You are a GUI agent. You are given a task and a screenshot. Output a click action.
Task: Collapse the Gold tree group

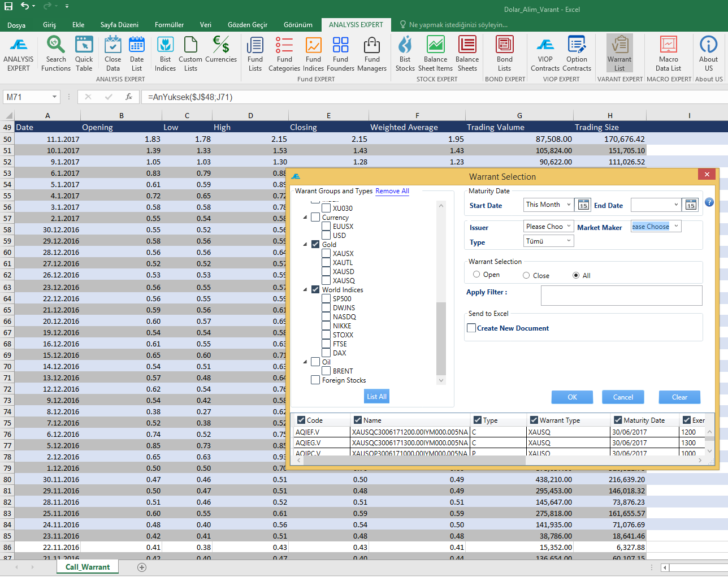coord(305,245)
